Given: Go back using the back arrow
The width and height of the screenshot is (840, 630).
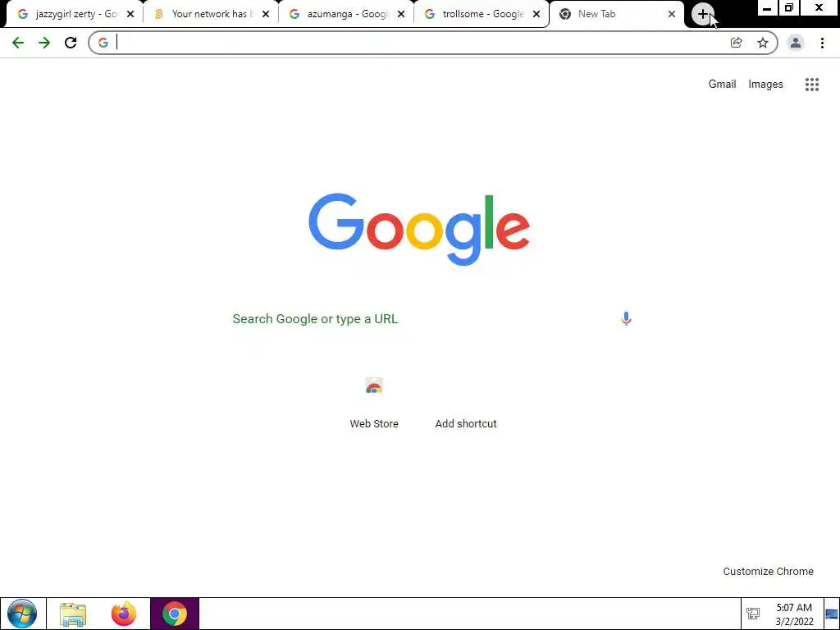Looking at the screenshot, I should tap(18, 43).
